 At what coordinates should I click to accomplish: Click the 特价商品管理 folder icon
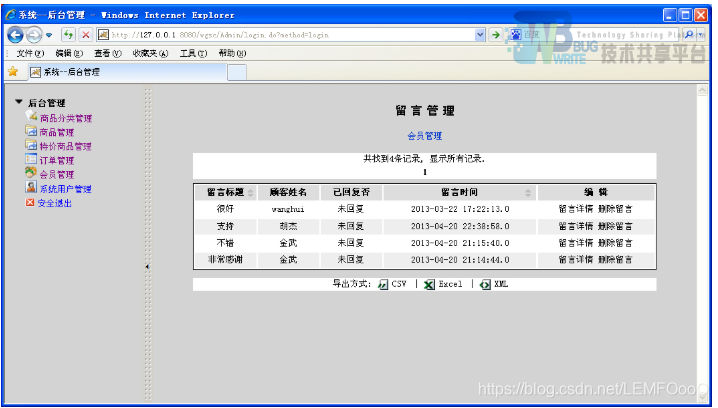click(31, 145)
